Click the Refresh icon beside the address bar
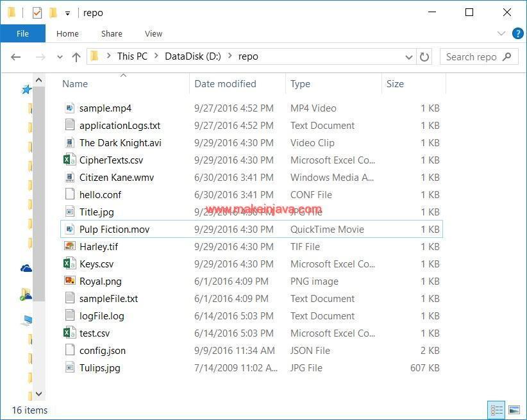This screenshot has width=527, height=420. tap(425, 56)
